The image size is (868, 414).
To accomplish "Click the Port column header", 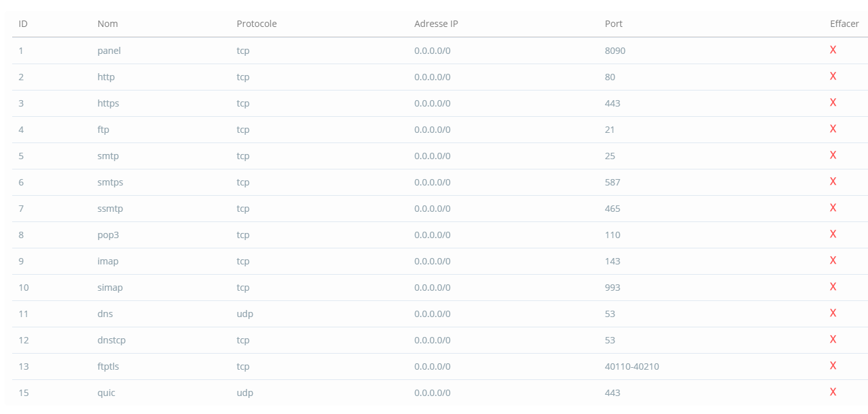I will [x=613, y=24].
